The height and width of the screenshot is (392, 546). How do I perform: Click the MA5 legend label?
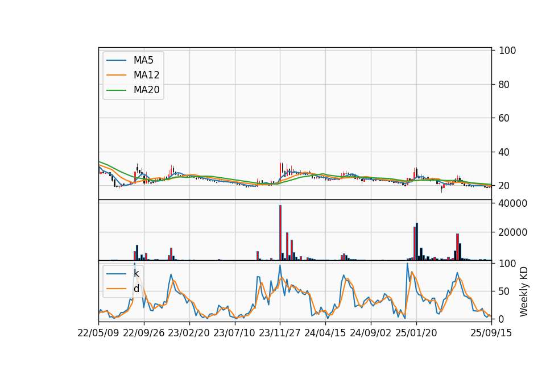click(143, 60)
